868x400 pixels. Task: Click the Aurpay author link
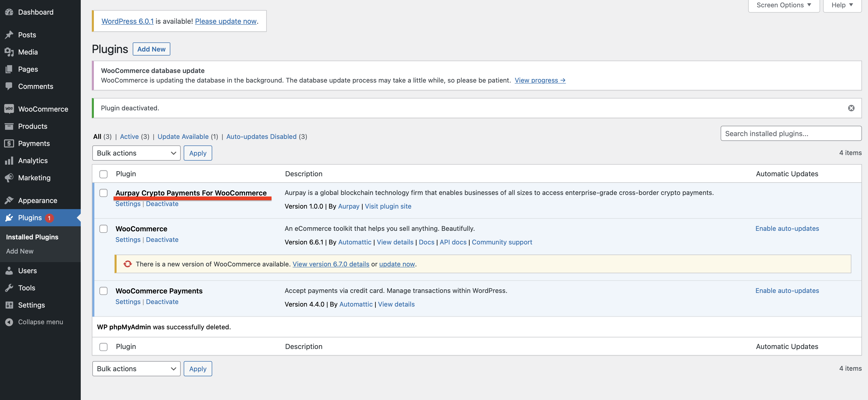coord(349,206)
